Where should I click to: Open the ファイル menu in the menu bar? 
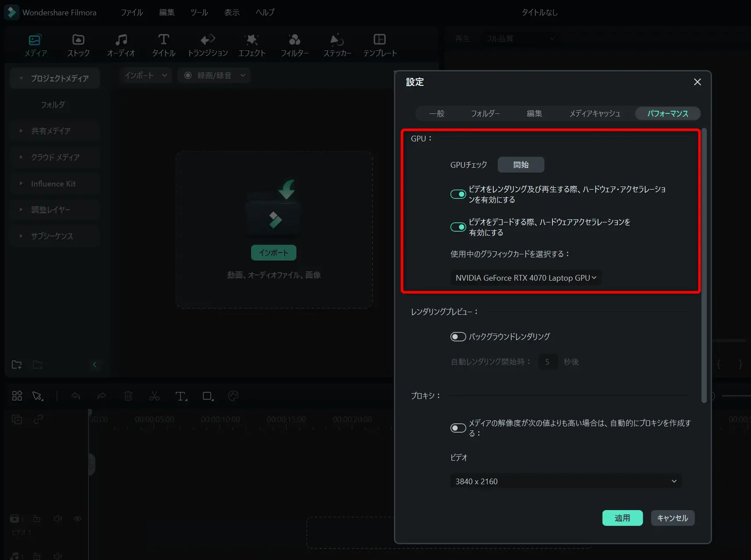coord(132,12)
